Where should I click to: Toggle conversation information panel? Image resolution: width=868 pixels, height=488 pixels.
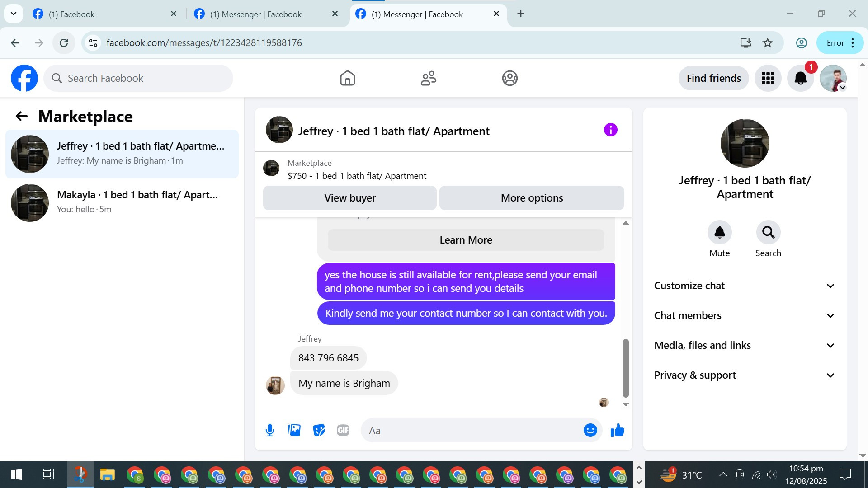click(x=610, y=130)
